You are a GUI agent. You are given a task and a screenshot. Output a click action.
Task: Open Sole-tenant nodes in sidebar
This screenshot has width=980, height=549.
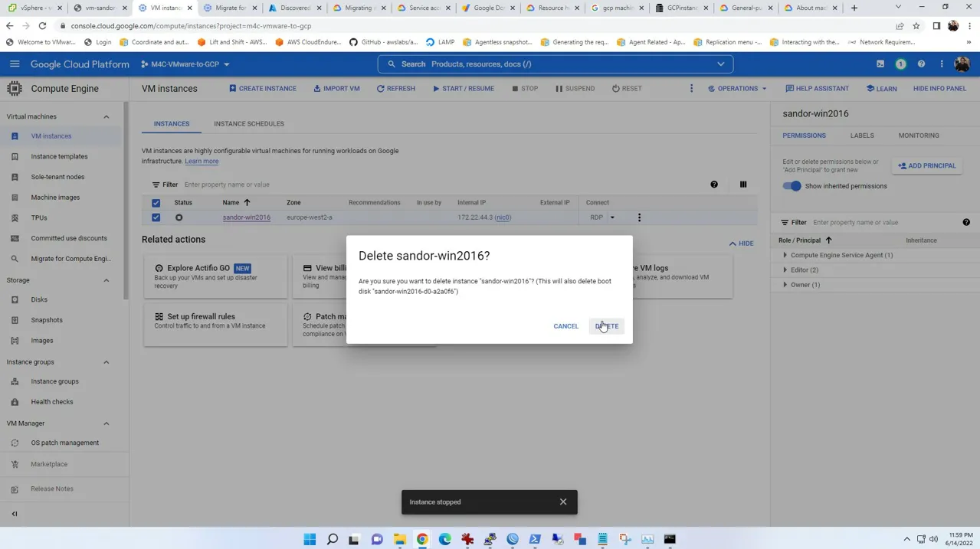click(x=57, y=177)
